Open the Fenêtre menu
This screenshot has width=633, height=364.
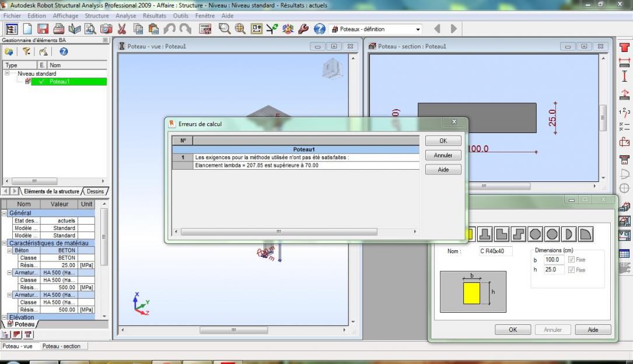coord(205,16)
